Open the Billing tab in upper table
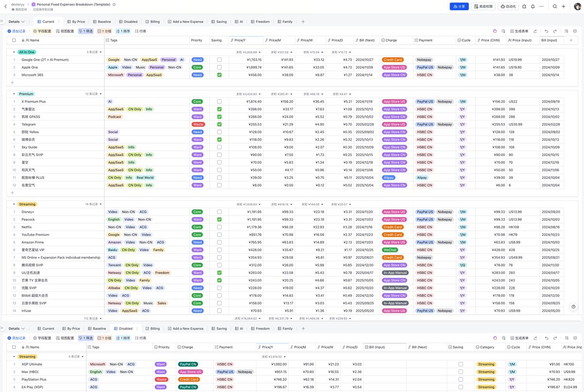The width and height of the screenshot is (584, 392). click(152, 21)
